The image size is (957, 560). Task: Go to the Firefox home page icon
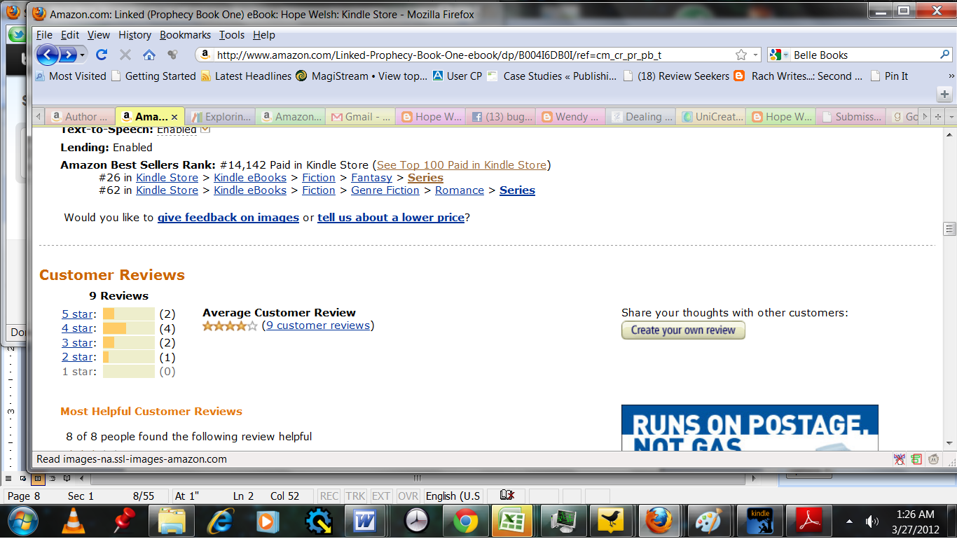(149, 55)
